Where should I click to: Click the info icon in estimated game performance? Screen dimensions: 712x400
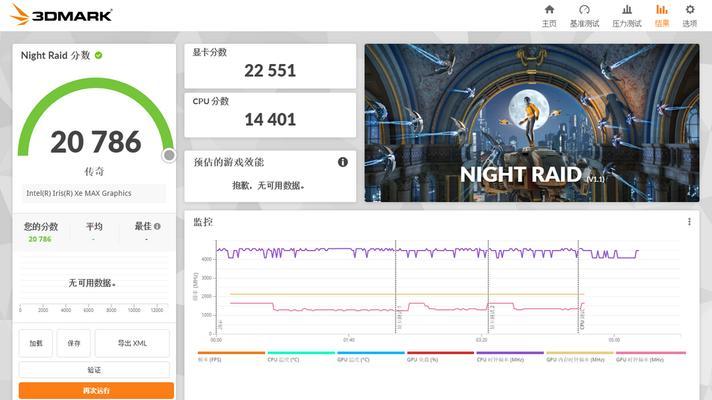pyautogui.click(x=343, y=162)
